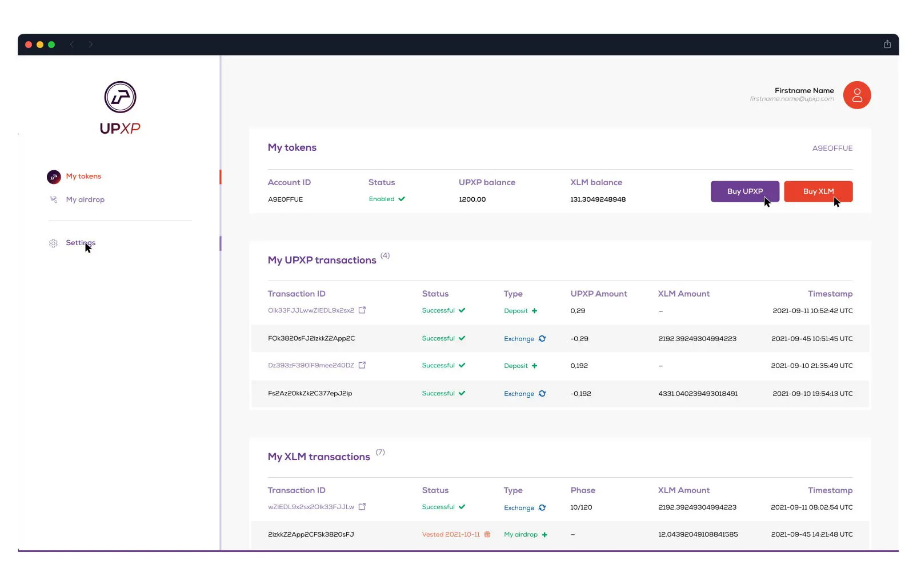Click the Enabled status checkmark

pos(402,199)
